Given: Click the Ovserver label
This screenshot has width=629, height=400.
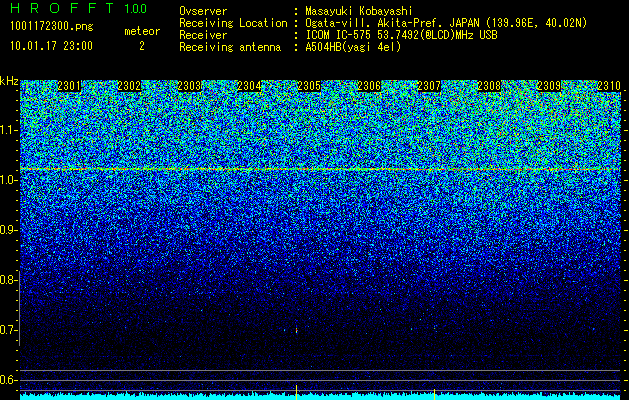Looking at the screenshot, I should point(203,11).
